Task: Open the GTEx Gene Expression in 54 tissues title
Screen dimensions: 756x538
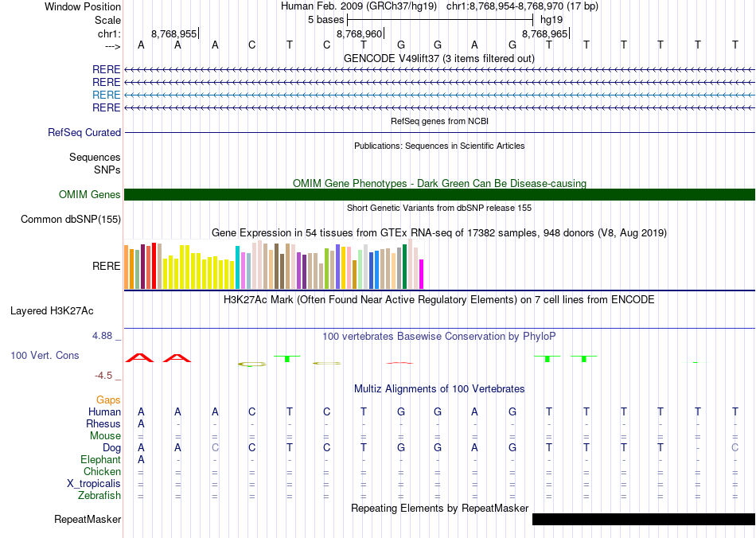Action: point(439,233)
